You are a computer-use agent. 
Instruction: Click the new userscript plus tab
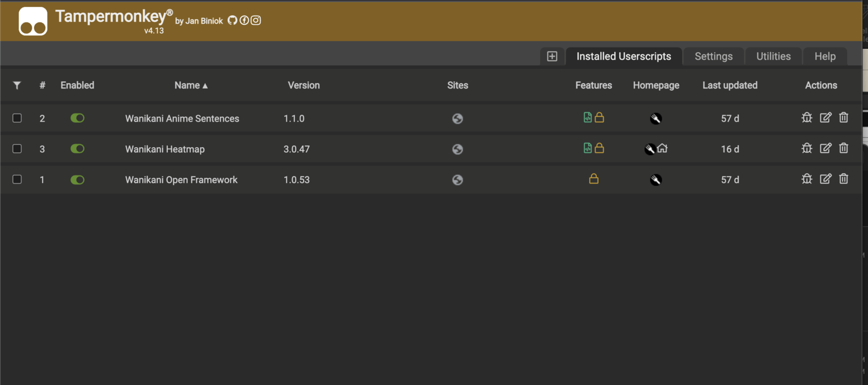pyautogui.click(x=552, y=56)
